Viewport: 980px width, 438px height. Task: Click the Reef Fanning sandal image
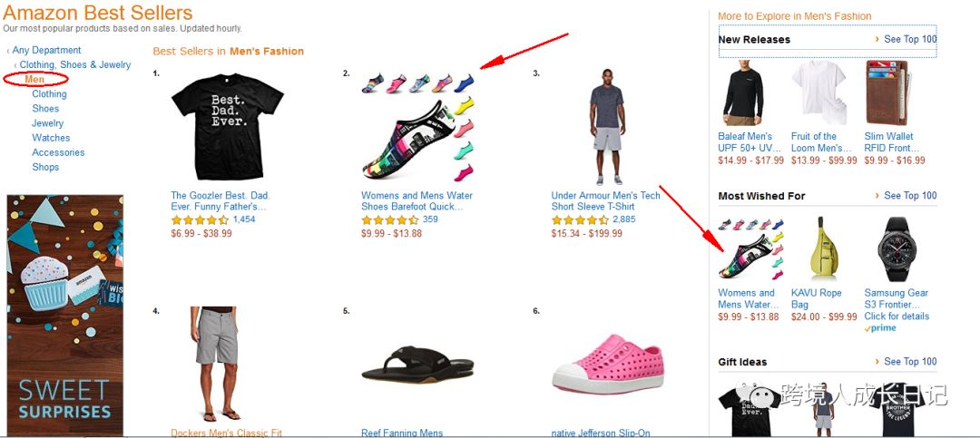coord(417,365)
